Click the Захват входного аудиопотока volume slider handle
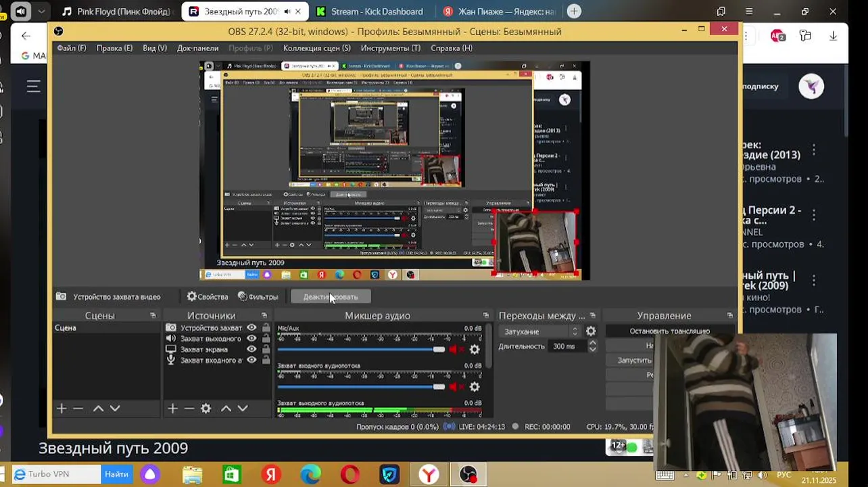Viewport: 868px width, 487px height. (x=439, y=387)
